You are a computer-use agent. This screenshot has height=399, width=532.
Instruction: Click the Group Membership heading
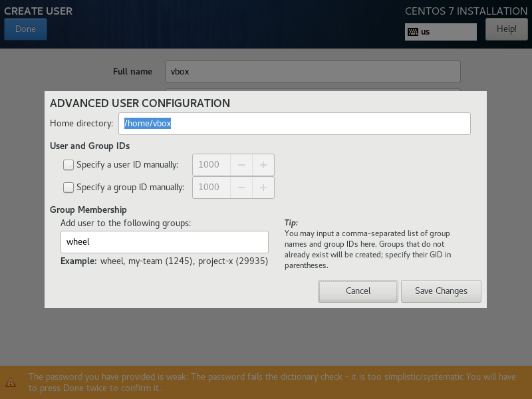tap(88, 209)
